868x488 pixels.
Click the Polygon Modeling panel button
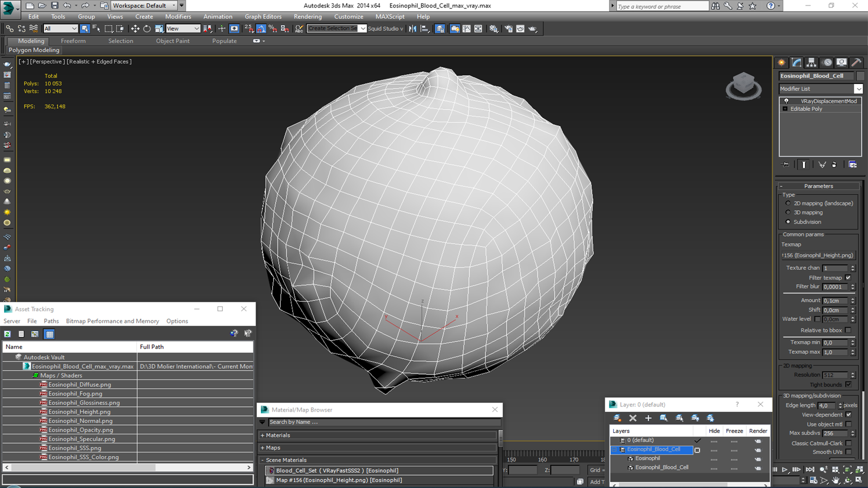coord(34,50)
